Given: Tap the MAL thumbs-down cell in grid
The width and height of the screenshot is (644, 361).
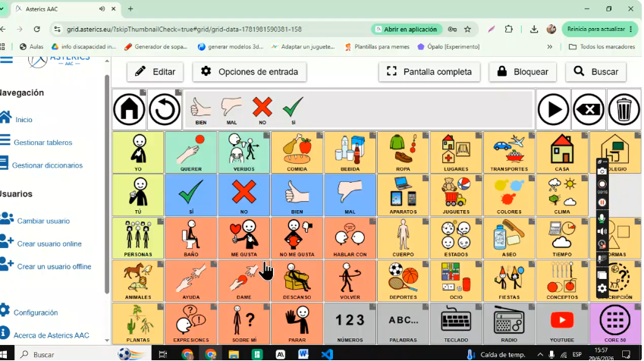Looking at the screenshot, I should [350, 195].
